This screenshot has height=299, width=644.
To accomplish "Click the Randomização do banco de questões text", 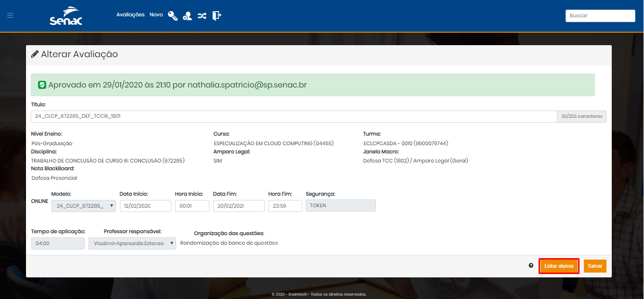I will point(229,243).
